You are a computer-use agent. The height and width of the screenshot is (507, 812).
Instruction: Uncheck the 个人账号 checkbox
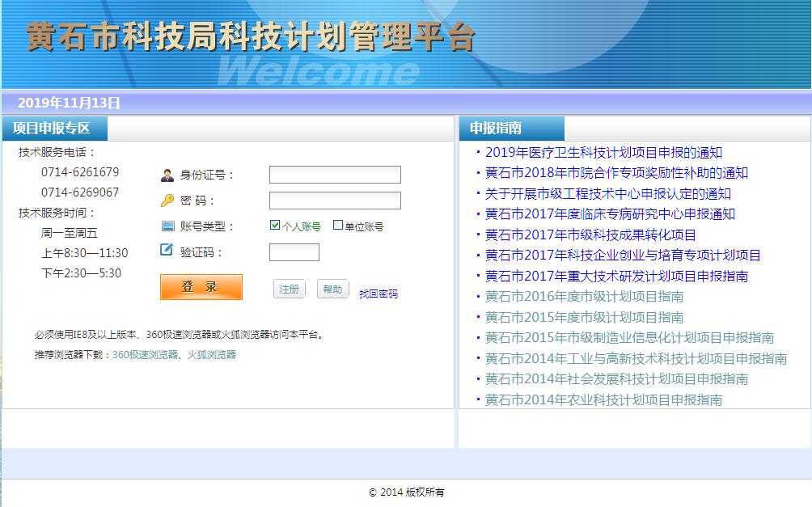point(275,225)
